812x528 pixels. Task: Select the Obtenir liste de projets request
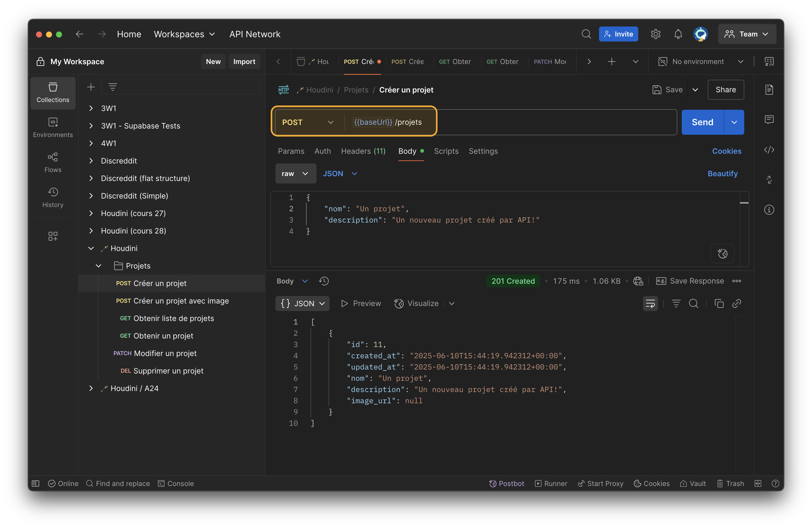pos(171,318)
